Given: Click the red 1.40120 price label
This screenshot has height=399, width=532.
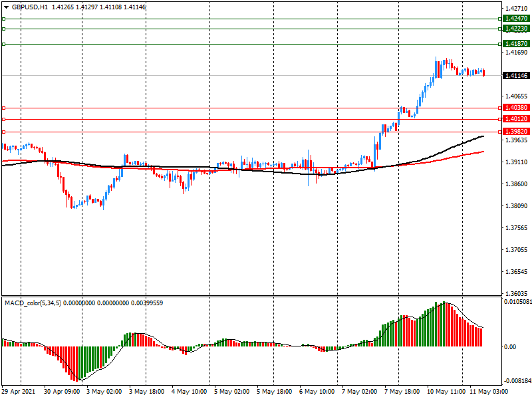Looking at the screenshot, I should pos(516,119).
